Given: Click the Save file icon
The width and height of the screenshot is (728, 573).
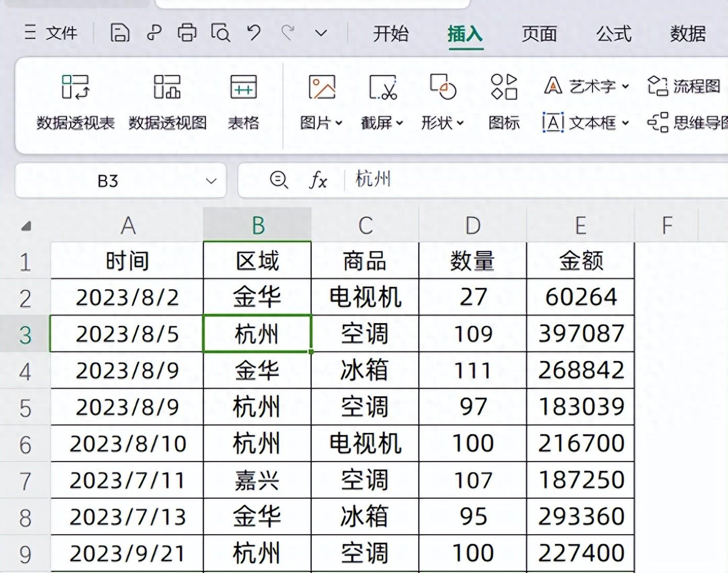Looking at the screenshot, I should pos(120,32).
